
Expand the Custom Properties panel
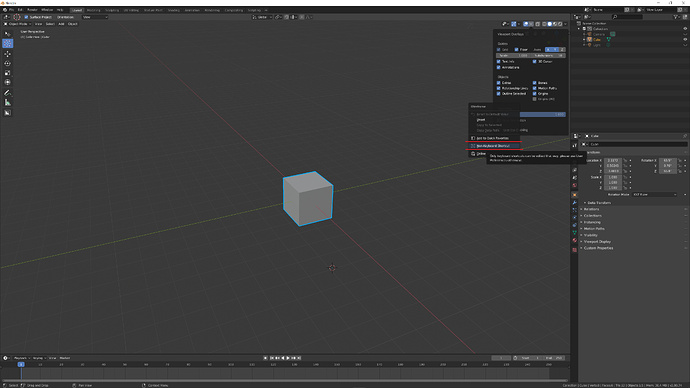[597, 248]
